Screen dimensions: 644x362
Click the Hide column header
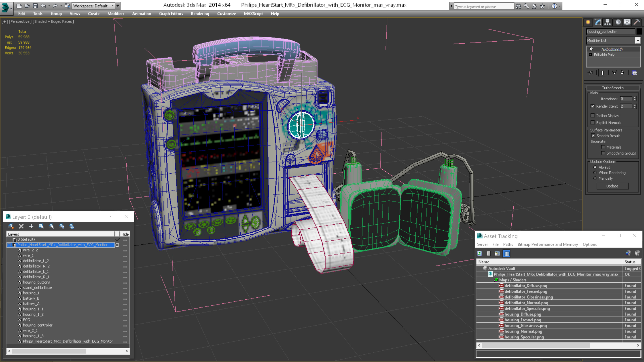125,234
